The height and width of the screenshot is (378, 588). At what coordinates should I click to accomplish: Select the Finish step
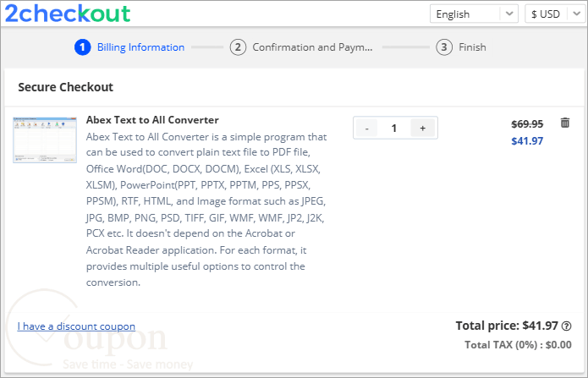point(461,47)
